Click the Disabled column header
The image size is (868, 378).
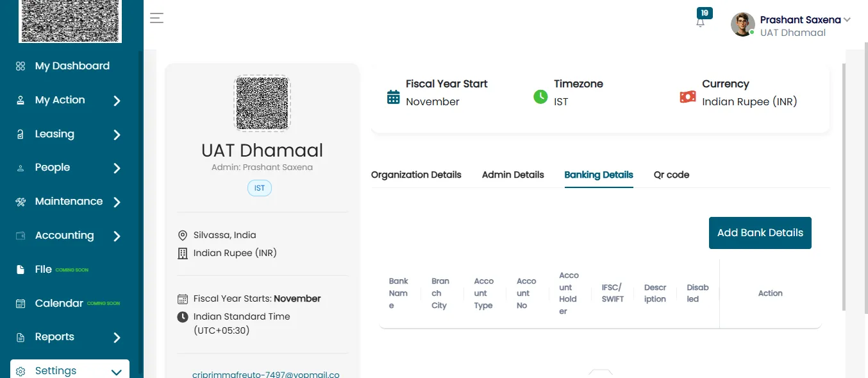point(697,293)
